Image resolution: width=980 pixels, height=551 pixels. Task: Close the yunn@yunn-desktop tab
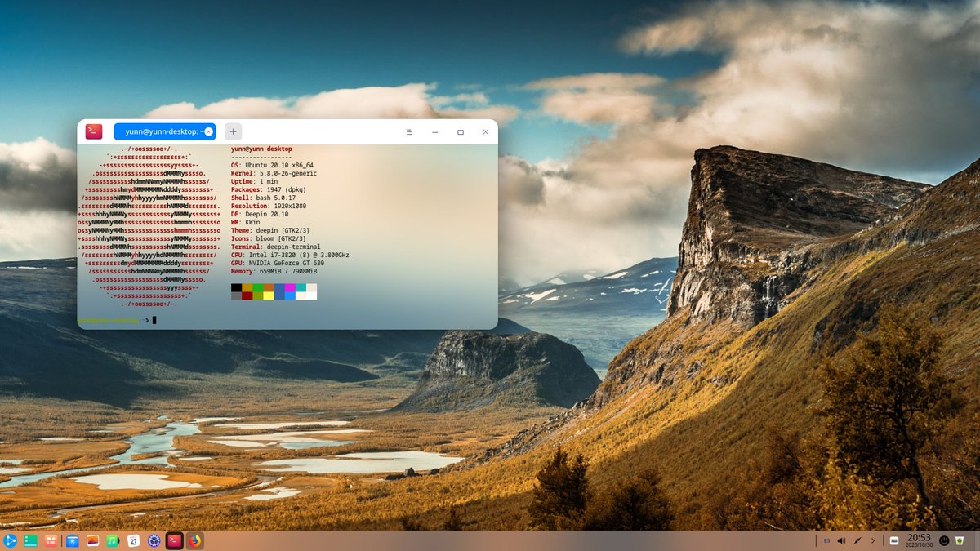point(208,131)
